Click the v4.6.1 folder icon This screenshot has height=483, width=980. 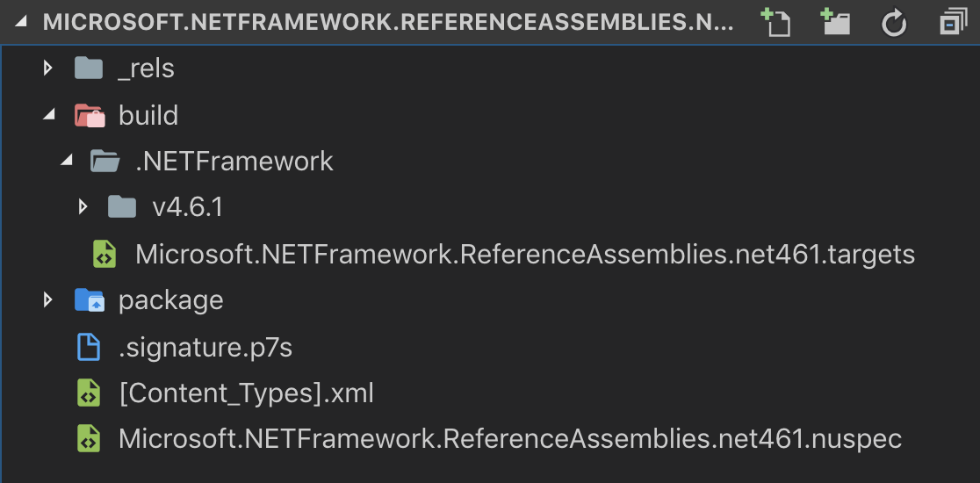tap(122, 207)
